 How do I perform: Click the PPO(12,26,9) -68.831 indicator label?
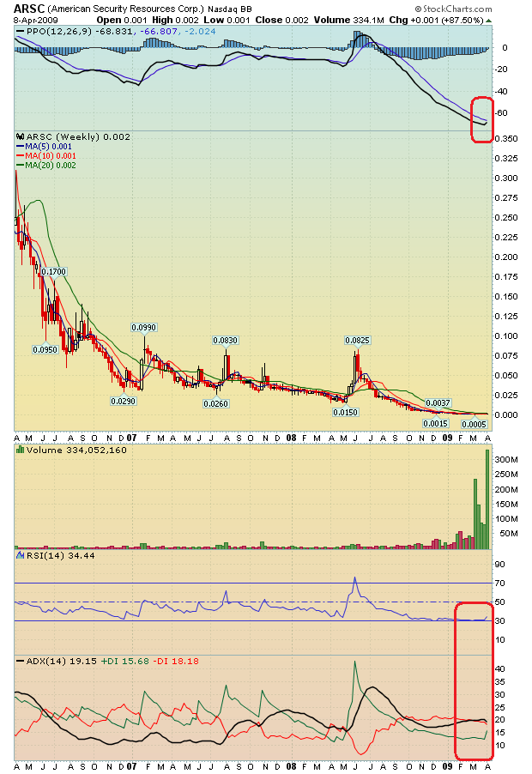click(x=80, y=31)
